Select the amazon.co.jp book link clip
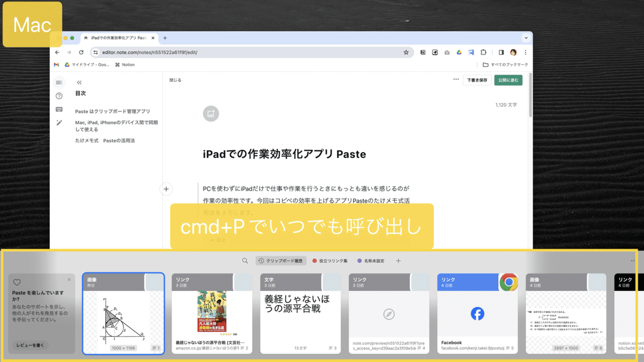Screen dimensions: 644x362 tap(211, 314)
